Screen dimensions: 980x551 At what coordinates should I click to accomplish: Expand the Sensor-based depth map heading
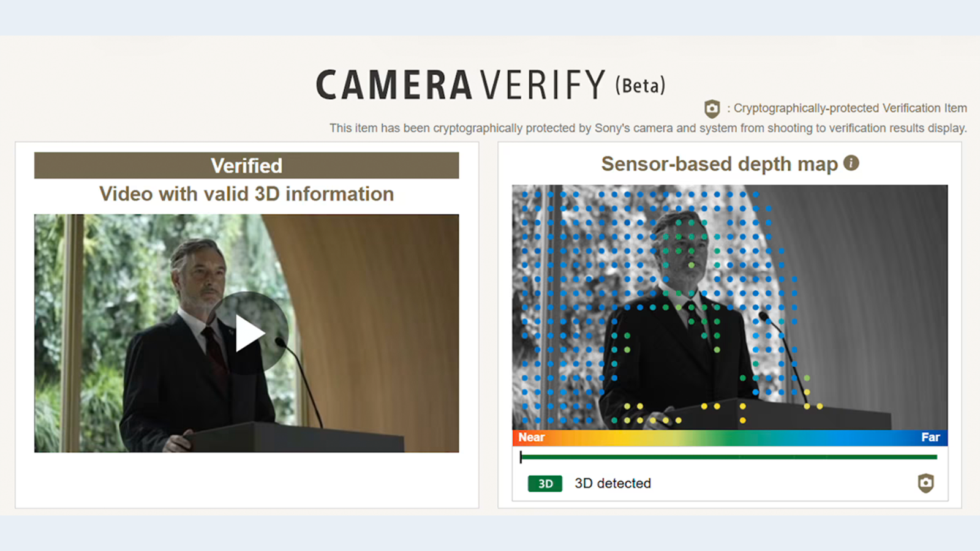718,163
